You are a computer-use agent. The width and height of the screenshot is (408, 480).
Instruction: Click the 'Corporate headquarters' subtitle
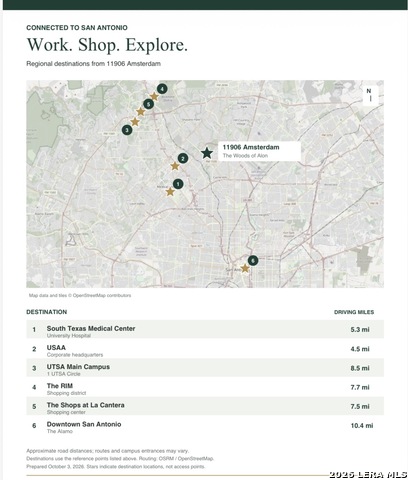pyautogui.click(x=75, y=355)
